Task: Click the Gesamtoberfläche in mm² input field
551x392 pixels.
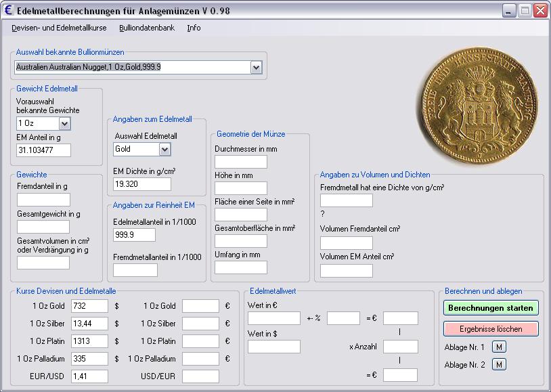Action: coord(241,241)
